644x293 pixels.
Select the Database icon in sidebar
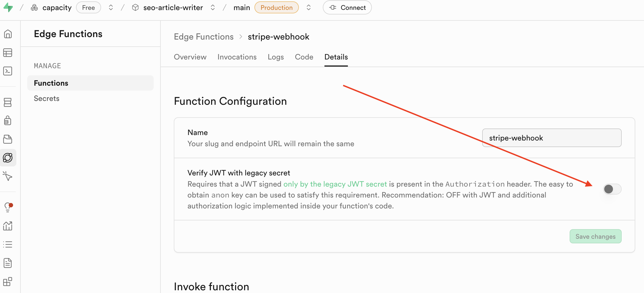(8, 102)
